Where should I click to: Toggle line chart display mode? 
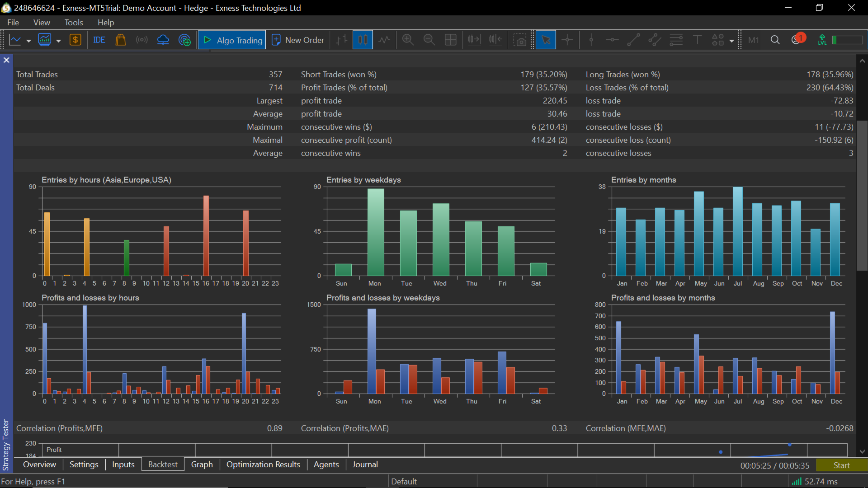click(384, 40)
